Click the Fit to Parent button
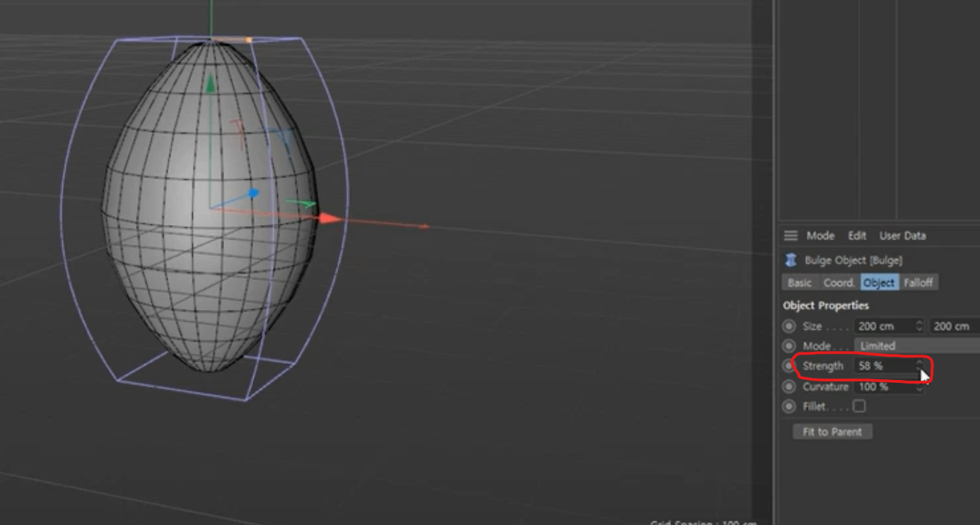Screen dimensions: 980x525 [832, 432]
